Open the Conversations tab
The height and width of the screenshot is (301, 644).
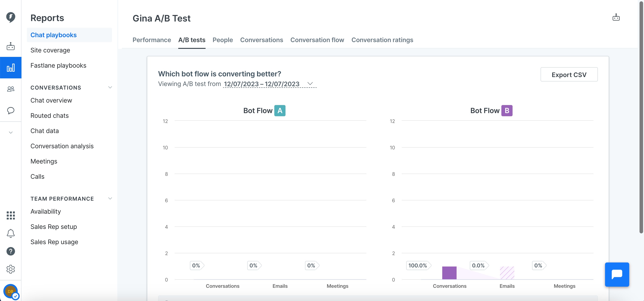(262, 40)
